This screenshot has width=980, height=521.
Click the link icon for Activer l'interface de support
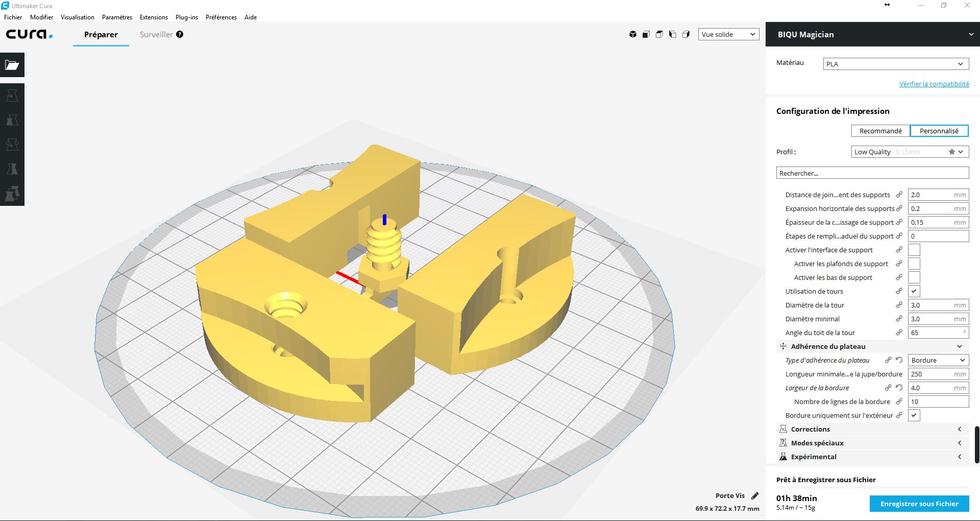click(x=899, y=250)
